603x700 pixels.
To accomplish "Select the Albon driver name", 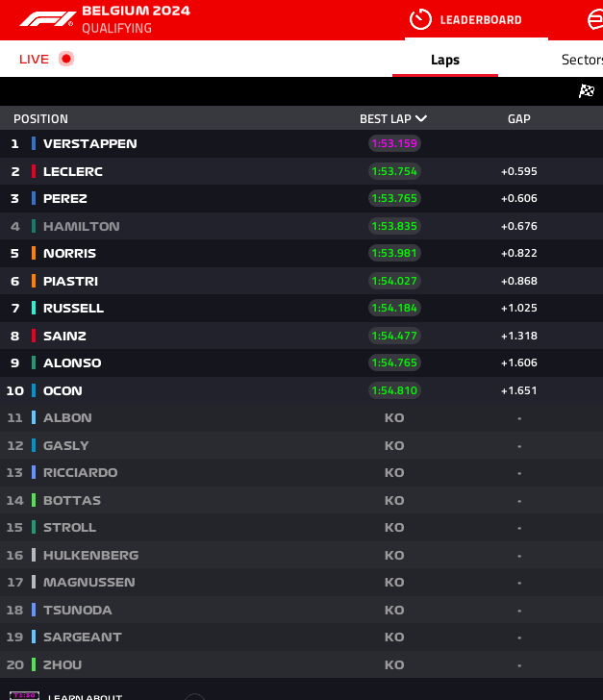I will (x=67, y=418).
